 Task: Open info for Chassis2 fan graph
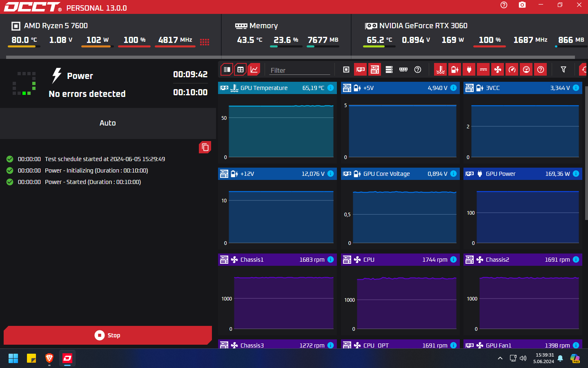pos(576,260)
